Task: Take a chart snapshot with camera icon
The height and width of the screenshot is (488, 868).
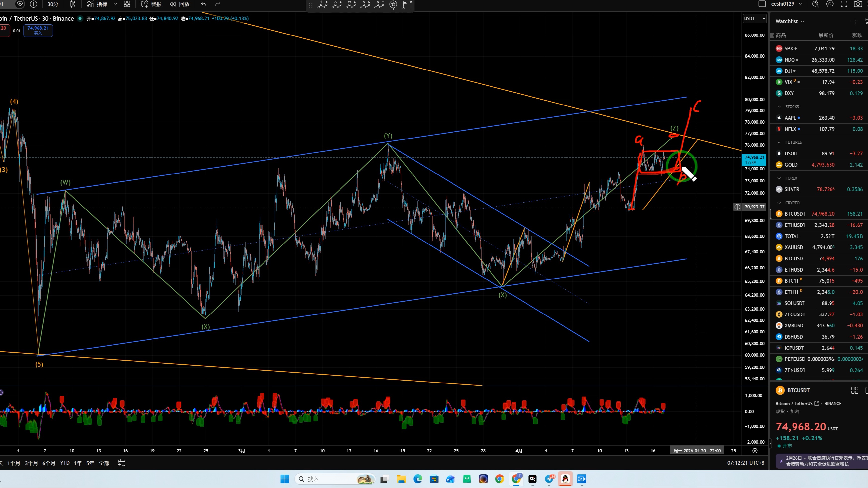Action: pyautogui.click(x=858, y=4)
